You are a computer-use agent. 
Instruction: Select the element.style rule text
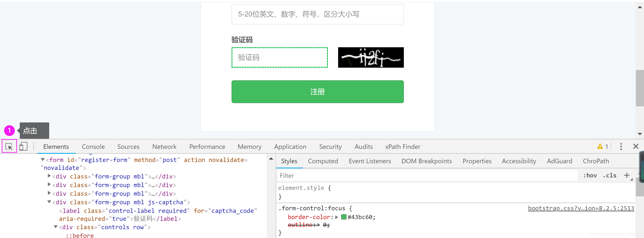point(301,188)
